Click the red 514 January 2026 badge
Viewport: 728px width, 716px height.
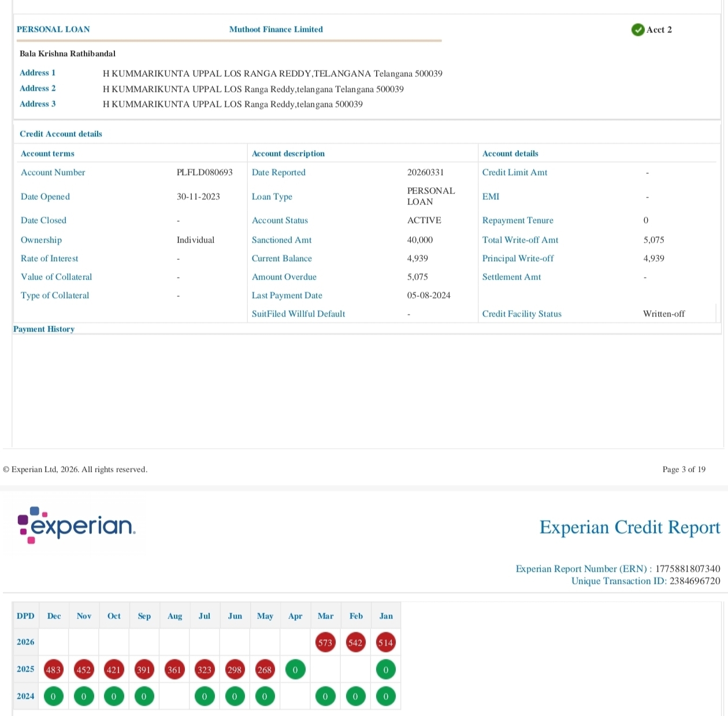click(x=385, y=643)
